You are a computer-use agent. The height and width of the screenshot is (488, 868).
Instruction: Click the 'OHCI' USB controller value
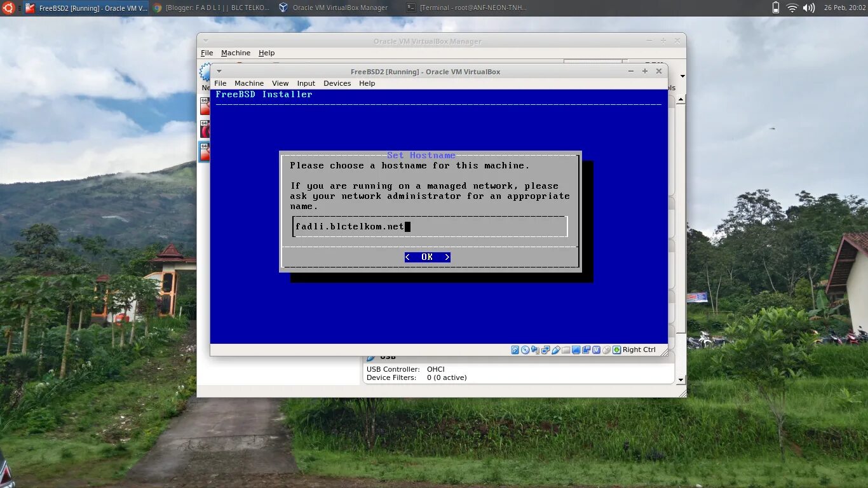click(x=436, y=369)
